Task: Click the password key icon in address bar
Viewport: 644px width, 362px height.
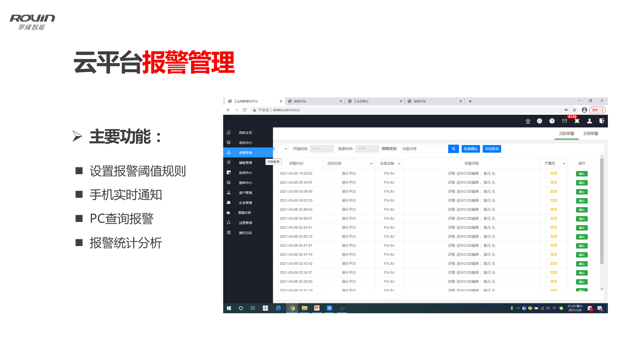Action: (x=566, y=110)
